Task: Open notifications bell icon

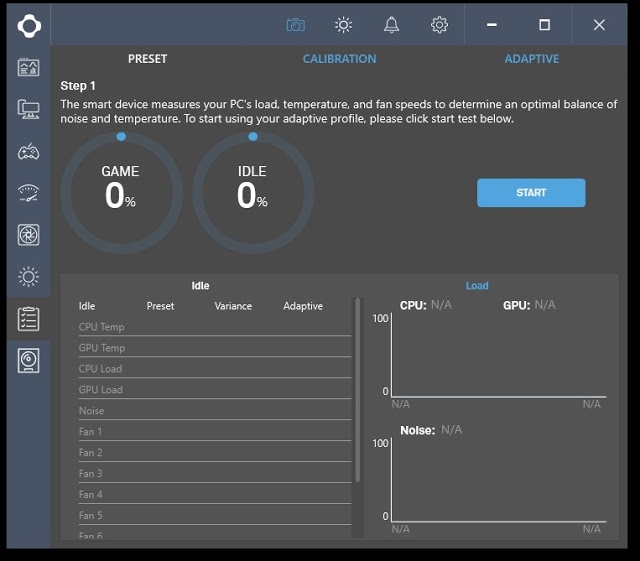Action: (391, 25)
